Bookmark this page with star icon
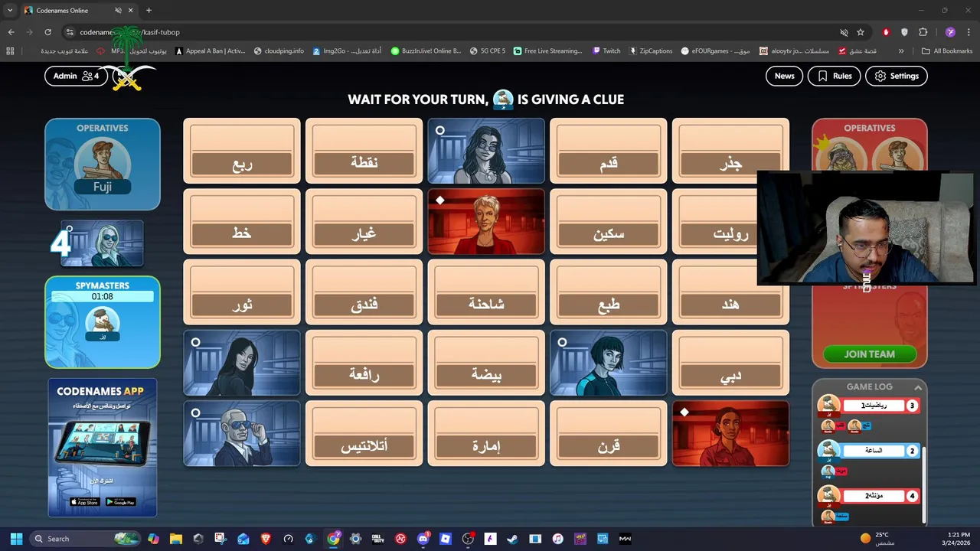980x551 pixels. click(x=861, y=32)
